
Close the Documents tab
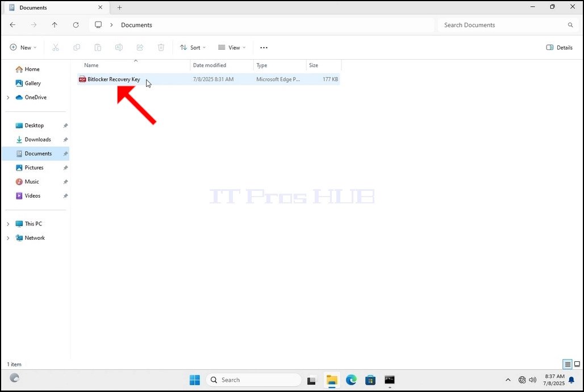point(100,7)
